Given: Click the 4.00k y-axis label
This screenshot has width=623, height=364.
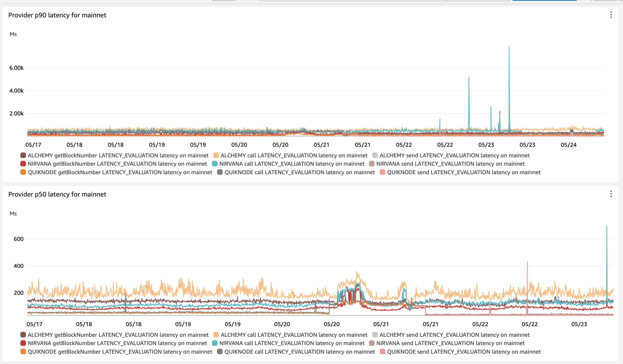Looking at the screenshot, I should (17, 90).
